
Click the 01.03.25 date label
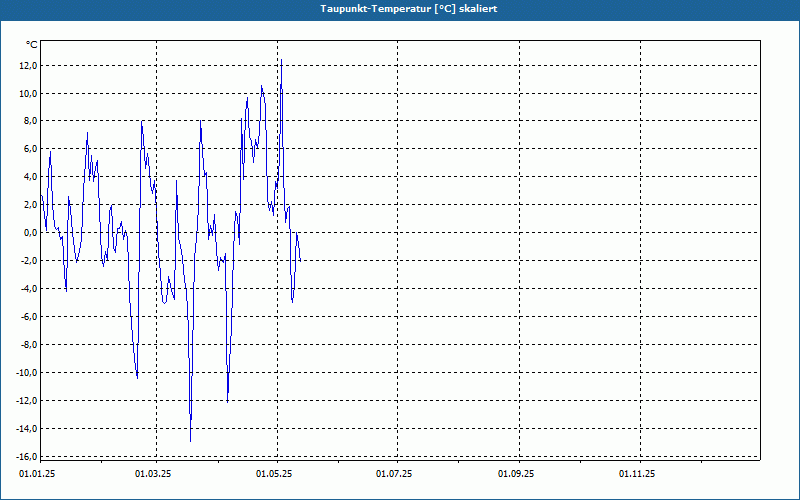[153, 474]
